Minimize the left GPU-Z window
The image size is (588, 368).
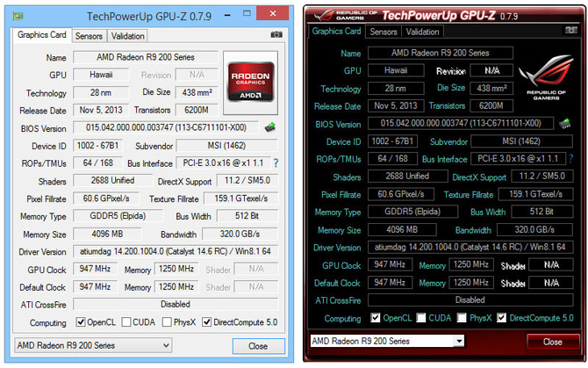click(227, 15)
